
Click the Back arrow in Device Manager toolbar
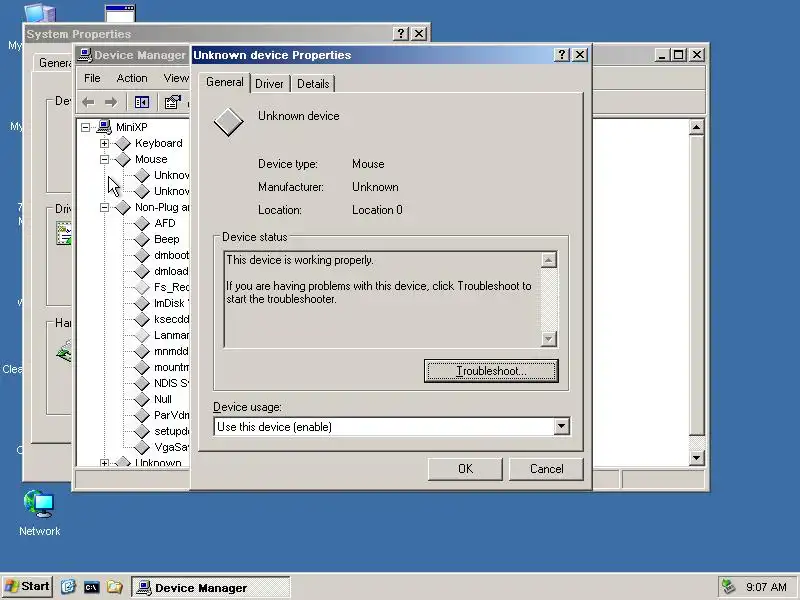88,103
